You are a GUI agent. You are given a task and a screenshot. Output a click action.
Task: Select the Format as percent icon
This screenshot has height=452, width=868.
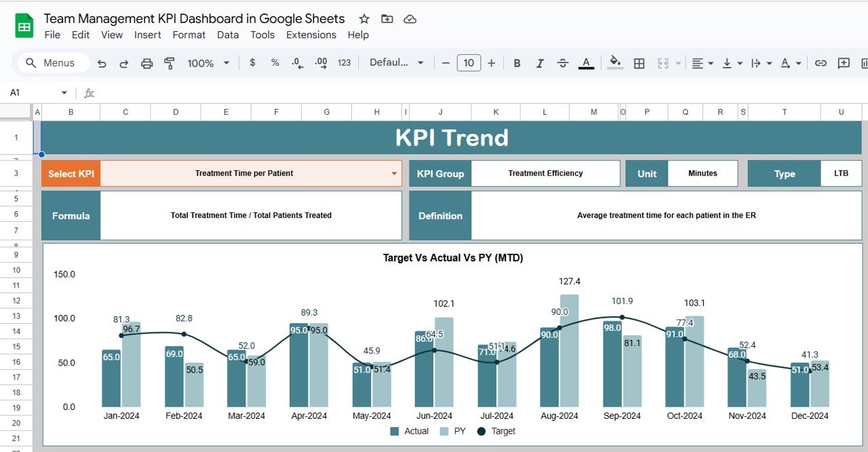(x=274, y=62)
